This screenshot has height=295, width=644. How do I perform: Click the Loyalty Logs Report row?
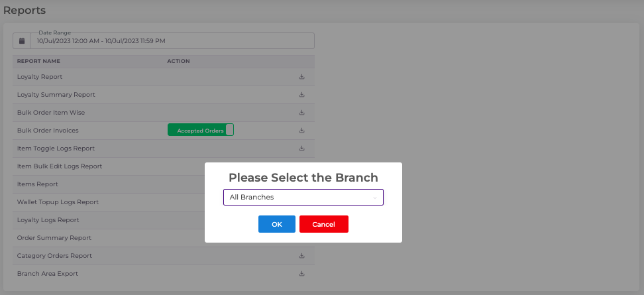pos(48,220)
